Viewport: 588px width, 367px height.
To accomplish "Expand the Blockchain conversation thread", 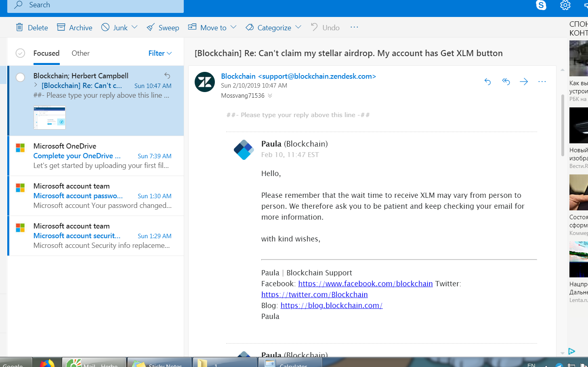I will pyautogui.click(x=36, y=85).
